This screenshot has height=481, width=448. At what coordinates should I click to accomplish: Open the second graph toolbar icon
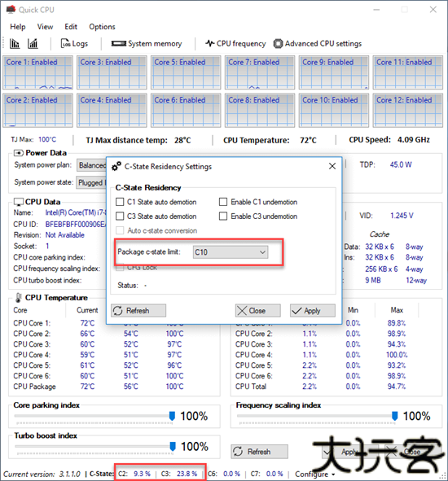33,44
